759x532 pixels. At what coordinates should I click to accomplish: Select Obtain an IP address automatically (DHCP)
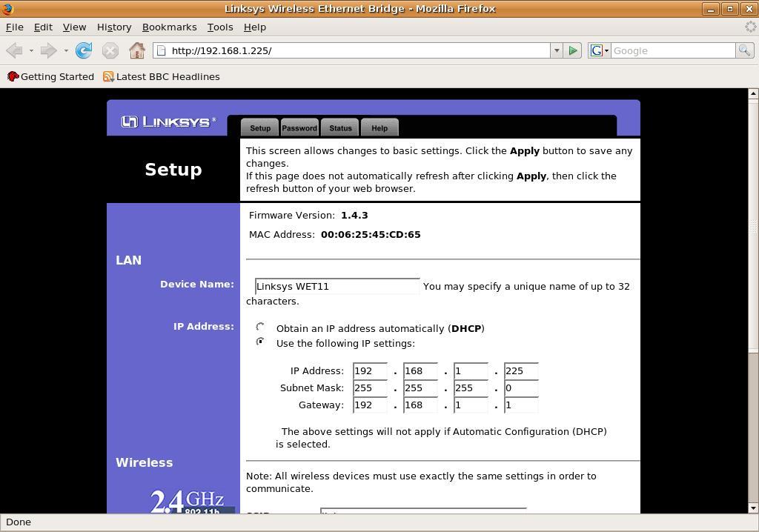point(260,327)
